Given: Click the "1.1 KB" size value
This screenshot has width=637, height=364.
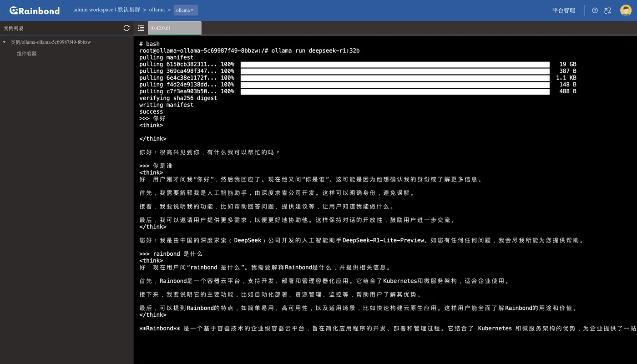Looking at the screenshot, I should (566, 78).
